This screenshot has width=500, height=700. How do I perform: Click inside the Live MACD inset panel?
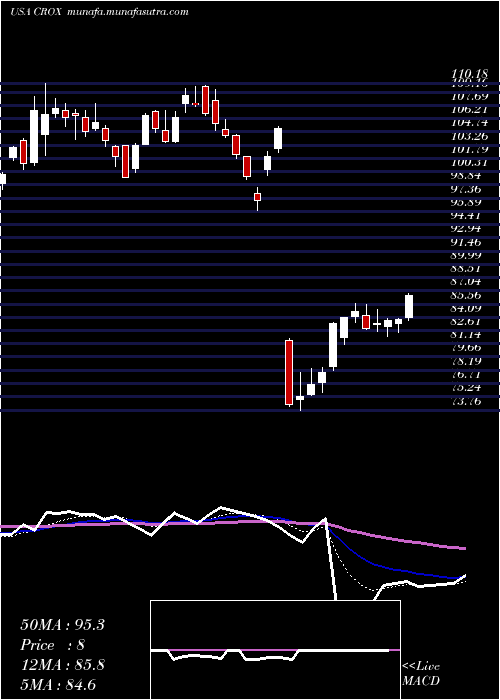pos(275,650)
